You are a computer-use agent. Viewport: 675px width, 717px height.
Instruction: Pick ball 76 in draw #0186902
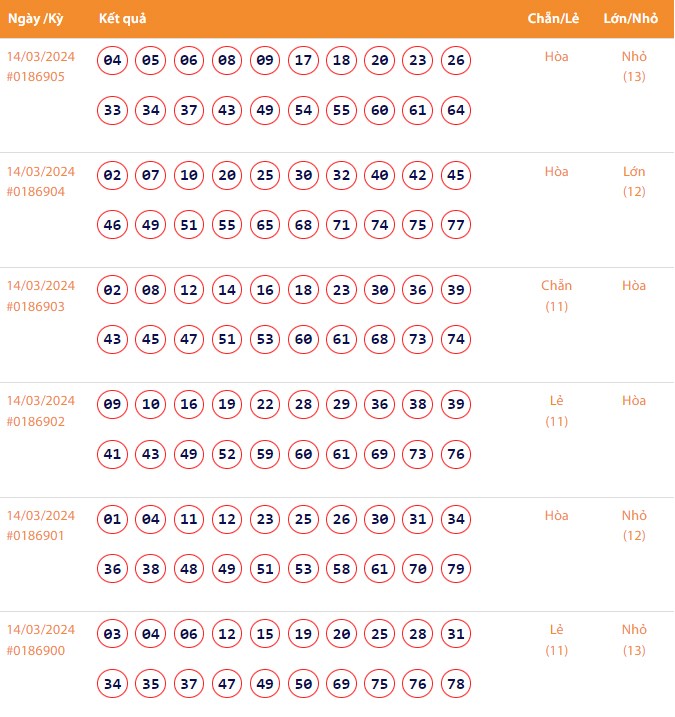(x=456, y=454)
